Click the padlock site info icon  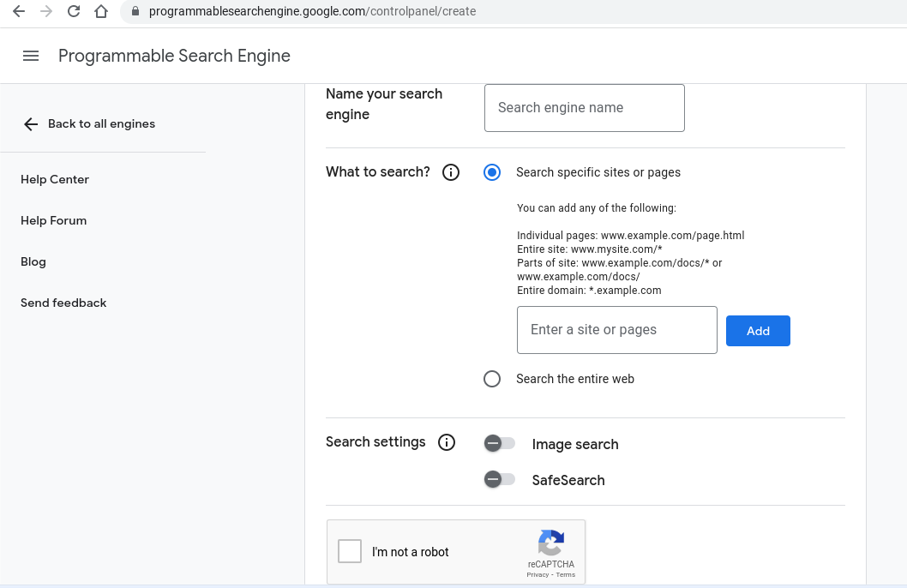(135, 11)
